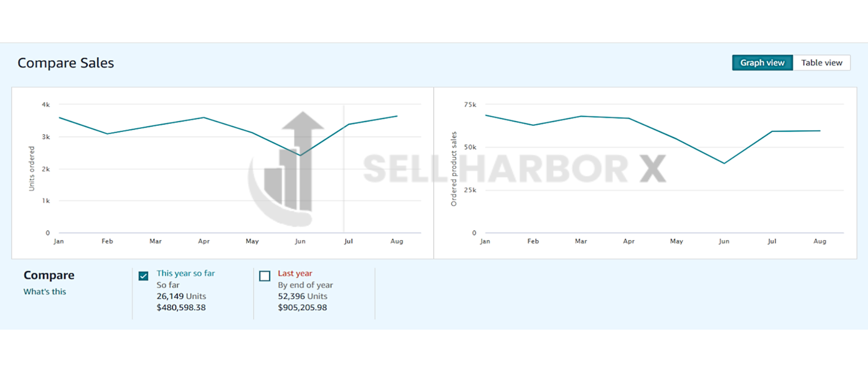This screenshot has width=868, height=372.
Task: Switch to Table view tab
Action: [821, 63]
